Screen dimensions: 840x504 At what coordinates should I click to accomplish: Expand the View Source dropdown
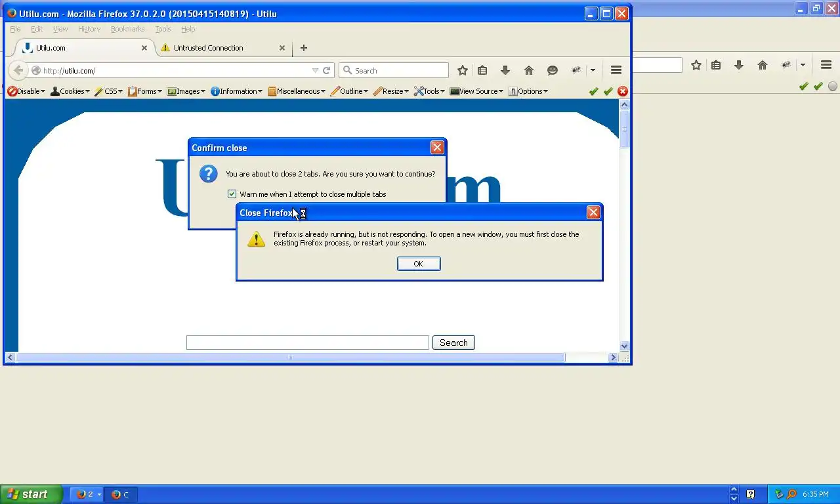click(x=476, y=91)
